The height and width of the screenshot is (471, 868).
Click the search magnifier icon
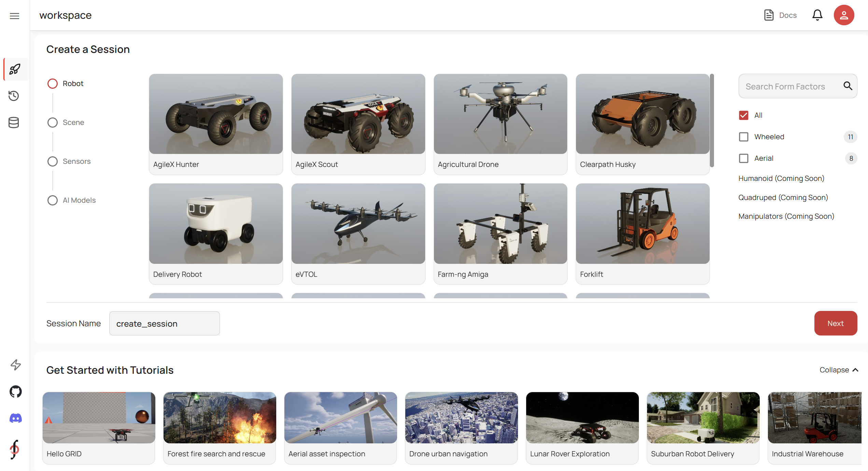point(848,86)
